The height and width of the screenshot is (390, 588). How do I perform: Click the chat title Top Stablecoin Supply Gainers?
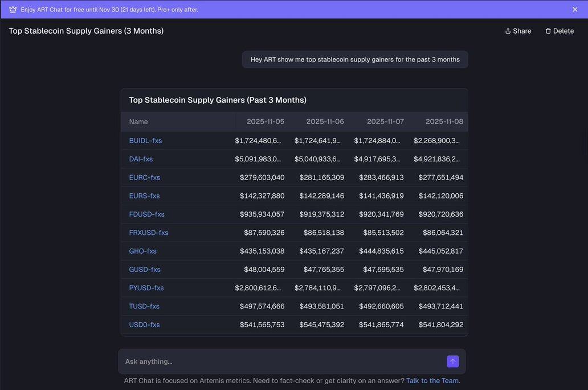[x=86, y=31]
